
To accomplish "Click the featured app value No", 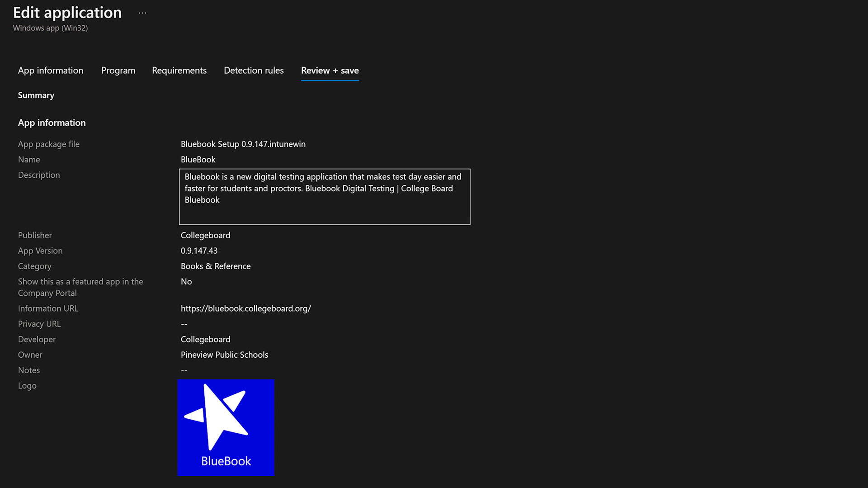I will (x=186, y=281).
